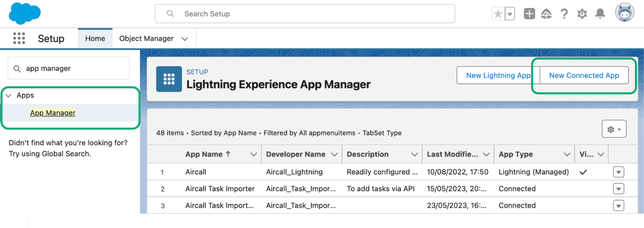Viewport: 644px width, 228px height.
Task: Click the Salesforce cloud logo
Action: click(x=25, y=13)
